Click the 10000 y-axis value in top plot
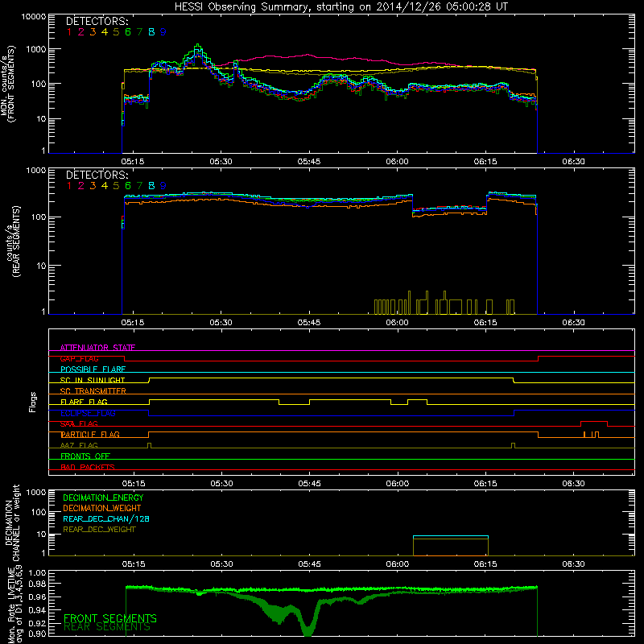This screenshot has width=644, height=644. 34,17
